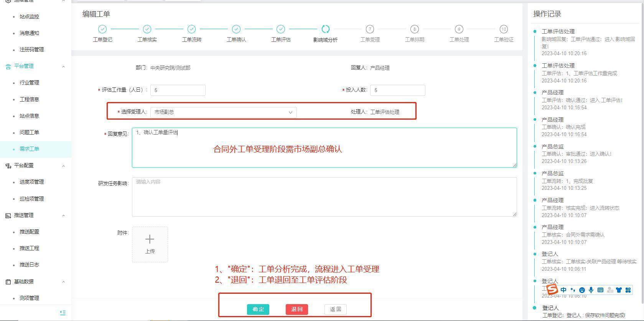Image resolution: width=644 pixels, height=321 pixels.
Task: Open 问题工单 in the sidebar
Action: (29, 132)
